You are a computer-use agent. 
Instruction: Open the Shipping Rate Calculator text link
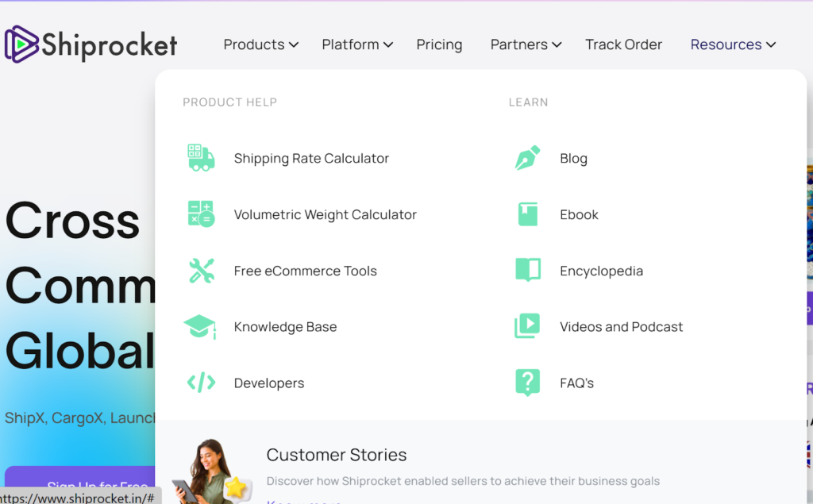point(311,159)
